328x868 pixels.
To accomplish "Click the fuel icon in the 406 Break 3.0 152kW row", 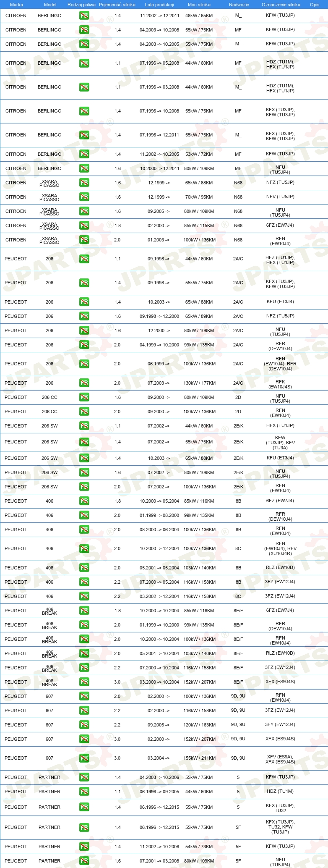I will 84,682.
